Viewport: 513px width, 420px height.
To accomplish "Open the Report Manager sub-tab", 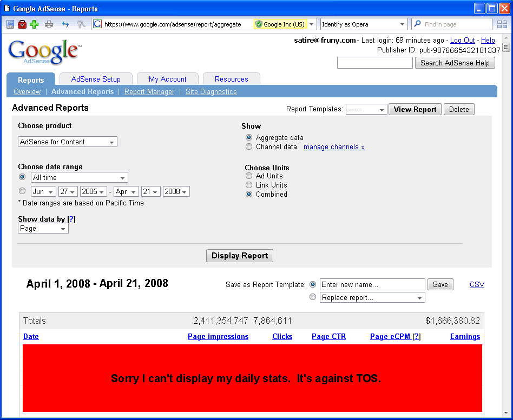I will coord(149,91).
